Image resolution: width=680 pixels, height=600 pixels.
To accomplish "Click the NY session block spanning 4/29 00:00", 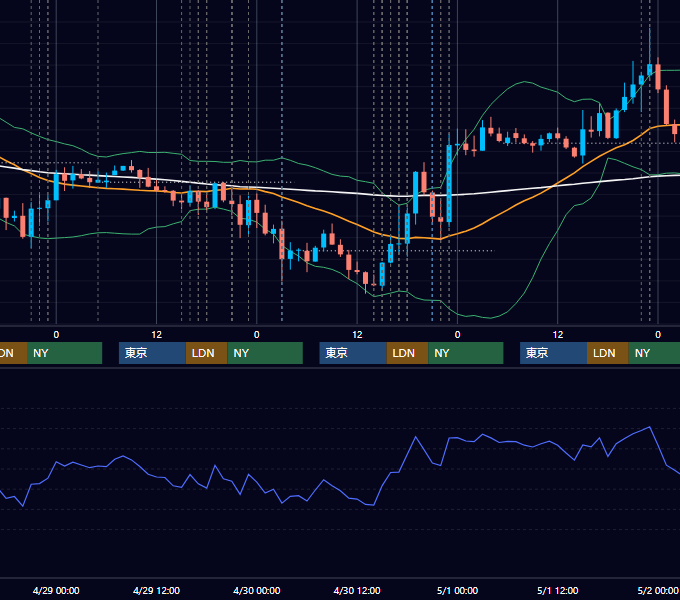I will click(x=64, y=353).
